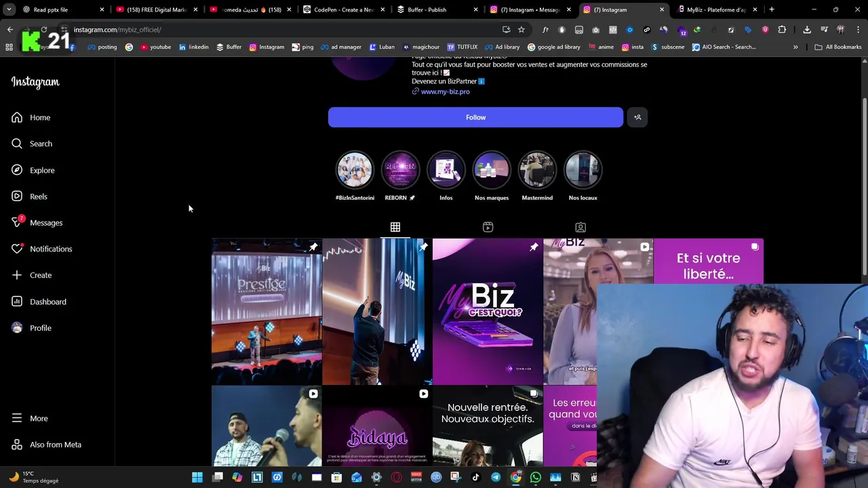The image size is (868, 488).
Task: Open the ad manager bookmark
Action: click(341, 47)
